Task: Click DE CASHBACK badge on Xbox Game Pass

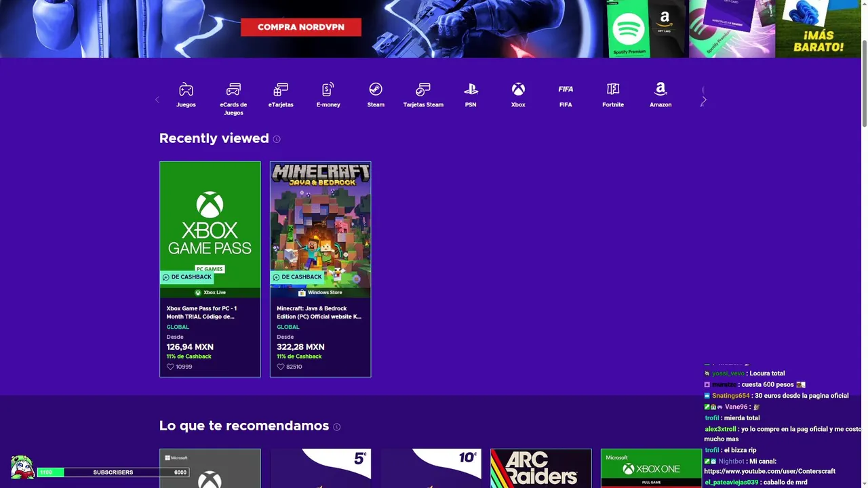Action: tap(187, 277)
